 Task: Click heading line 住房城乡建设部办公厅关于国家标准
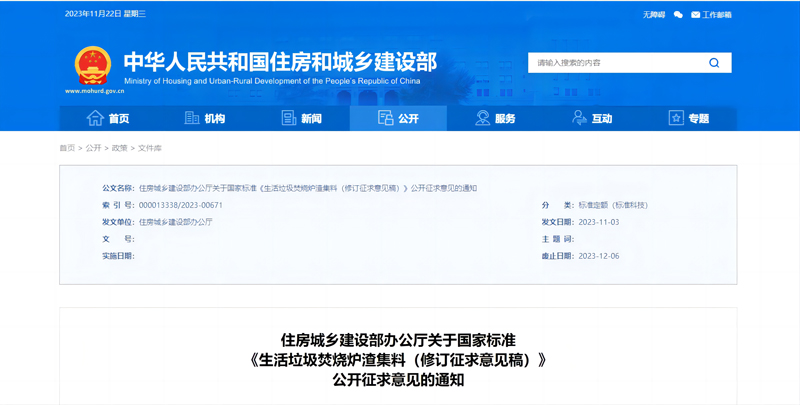398,340
